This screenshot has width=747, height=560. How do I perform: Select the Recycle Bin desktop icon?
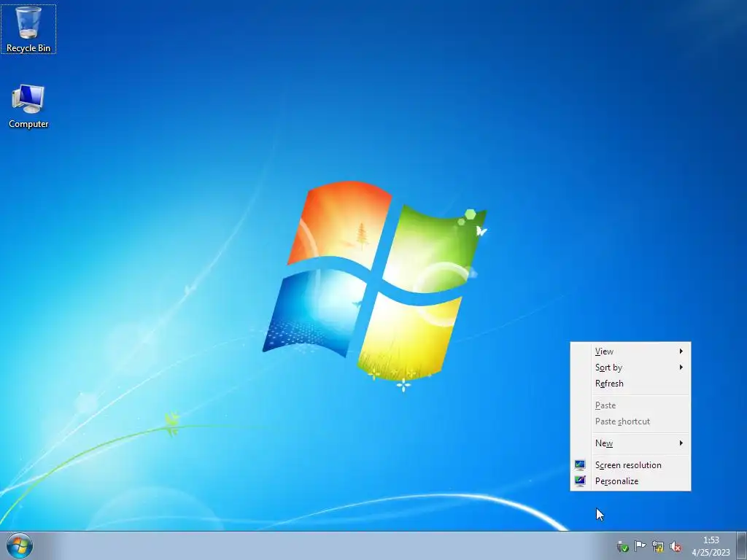coord(28,29)
